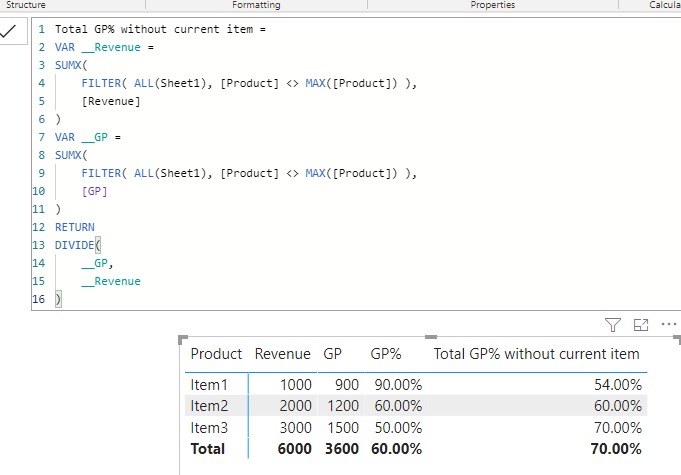
Task: Sort by Total GP% without current item header
Action: (x=536, y=354)
